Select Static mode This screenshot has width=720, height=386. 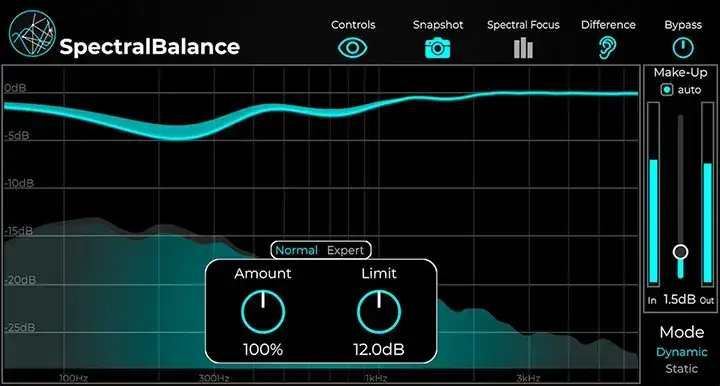pos(681,369)
